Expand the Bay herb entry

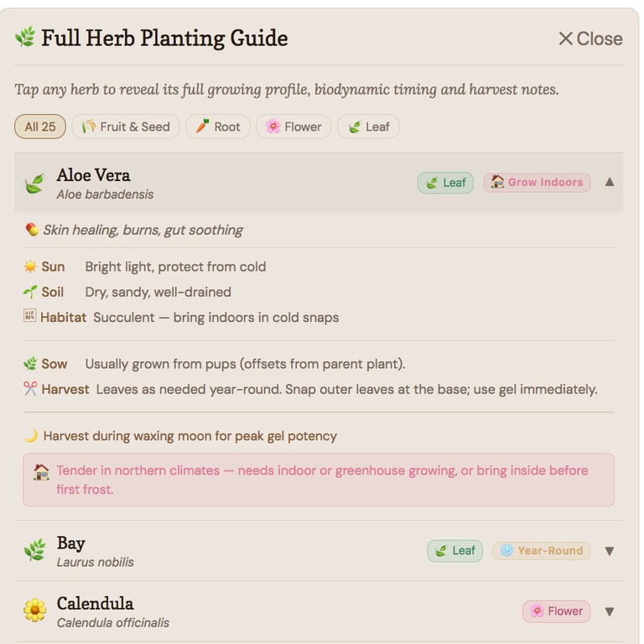610,551
